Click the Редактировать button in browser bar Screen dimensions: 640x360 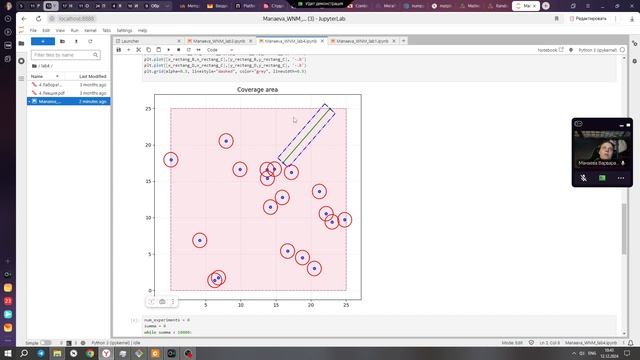[588, 19]
